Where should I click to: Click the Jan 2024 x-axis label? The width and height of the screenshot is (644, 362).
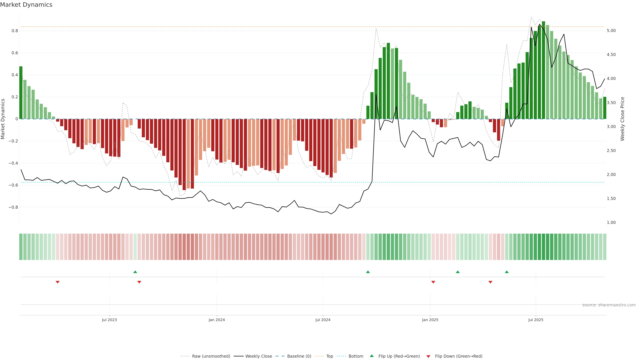217,320
